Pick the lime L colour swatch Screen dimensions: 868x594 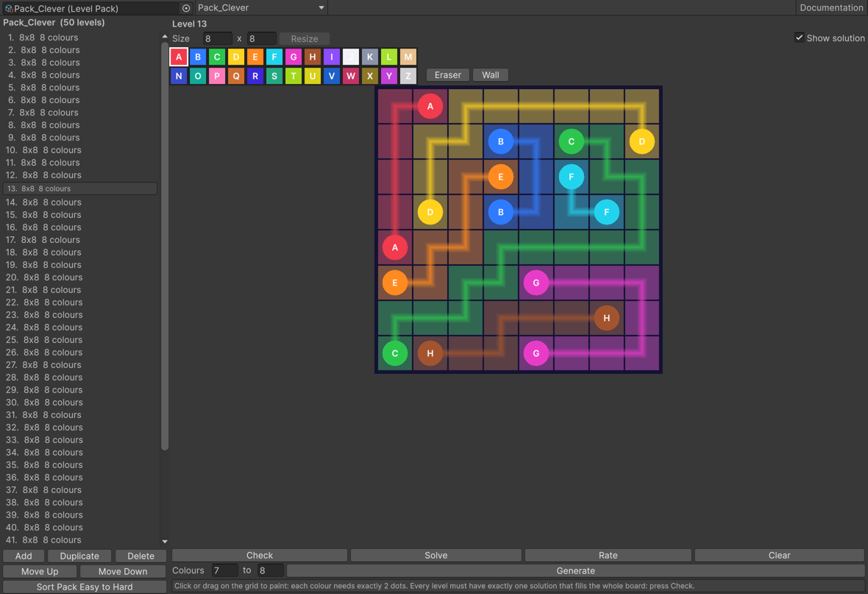point(388,57)
